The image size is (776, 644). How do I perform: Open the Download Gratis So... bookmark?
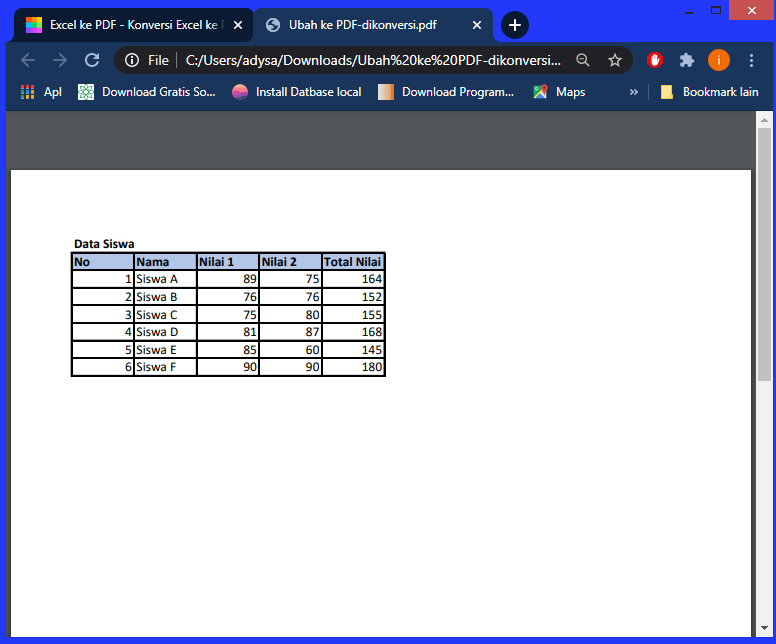(147, 92)
